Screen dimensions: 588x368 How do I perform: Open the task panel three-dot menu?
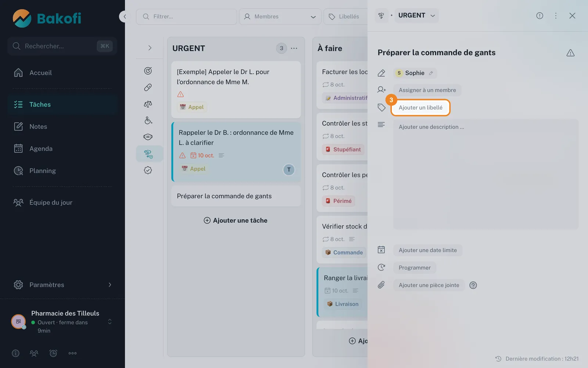(x=556, y=15)
